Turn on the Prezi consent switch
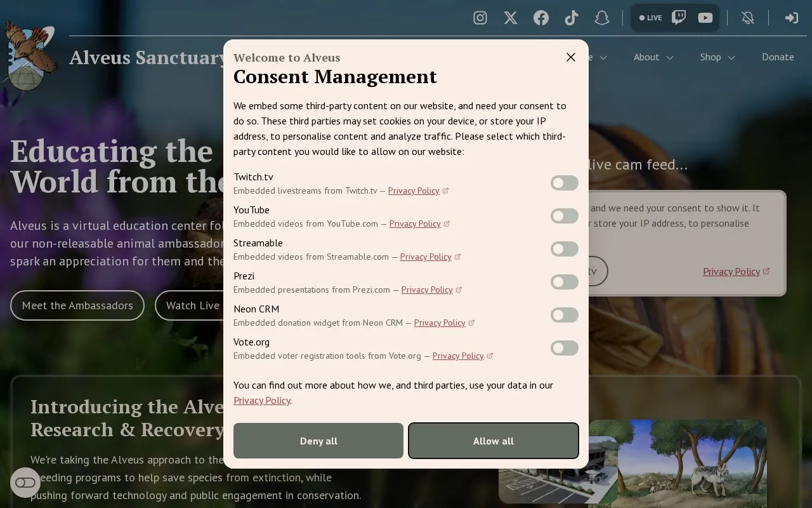812x508 pixels. (565, 282)
